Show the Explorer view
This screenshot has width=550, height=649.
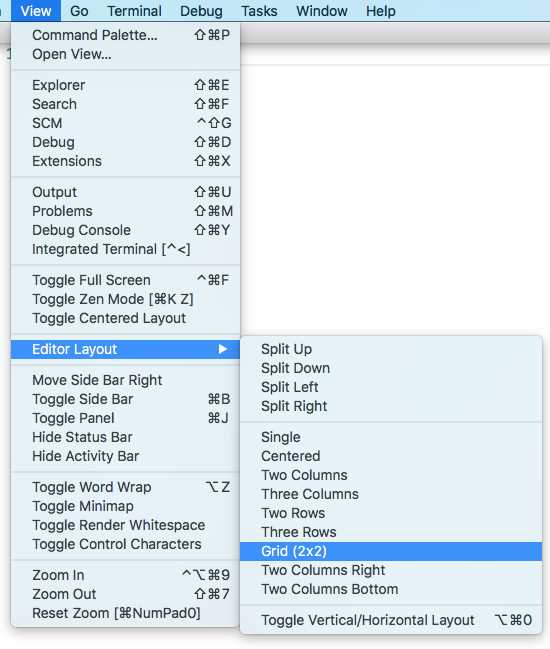[125, 85]
